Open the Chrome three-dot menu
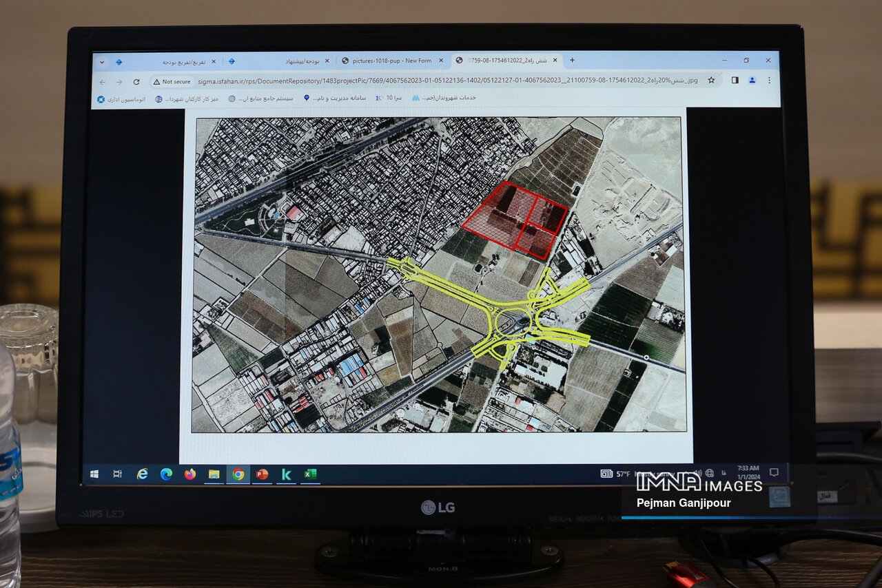 tap(769, 80)
